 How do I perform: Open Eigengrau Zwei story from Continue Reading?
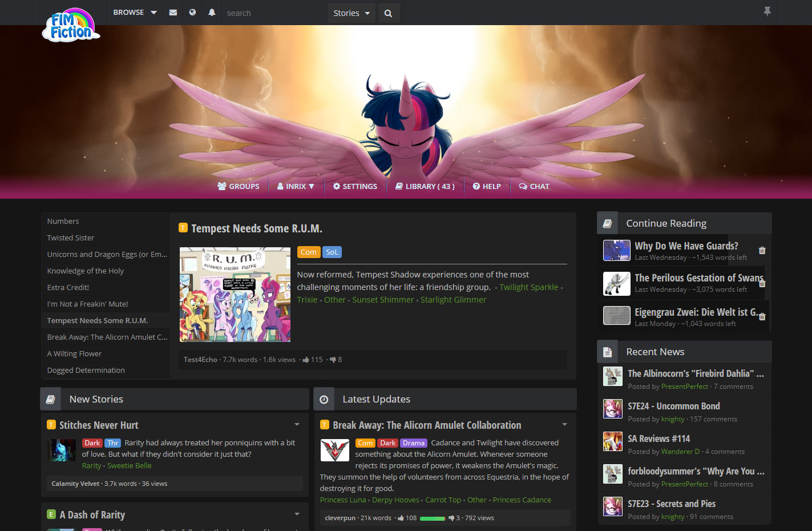coord(696,312)
